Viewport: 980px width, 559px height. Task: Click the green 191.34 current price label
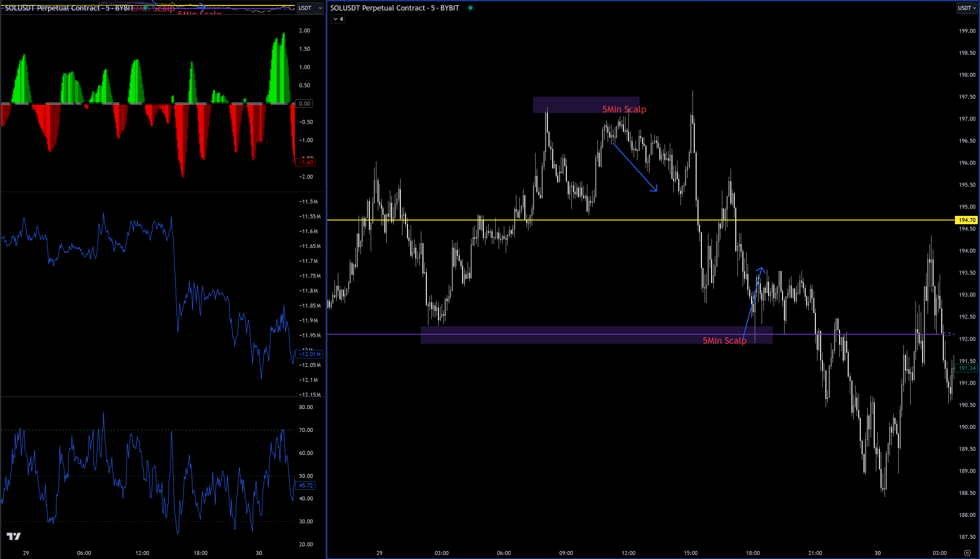tap(967, 368)
